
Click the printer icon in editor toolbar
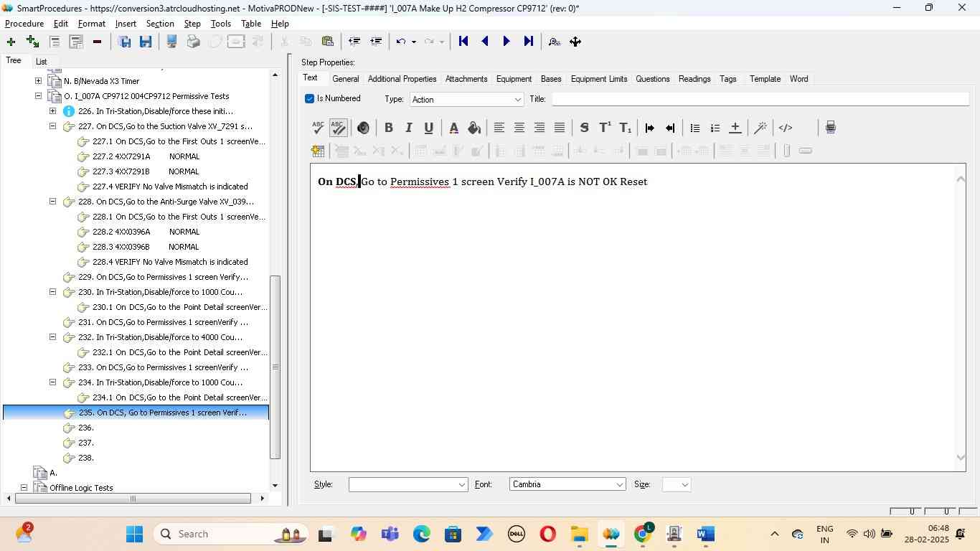pos(830,128)
